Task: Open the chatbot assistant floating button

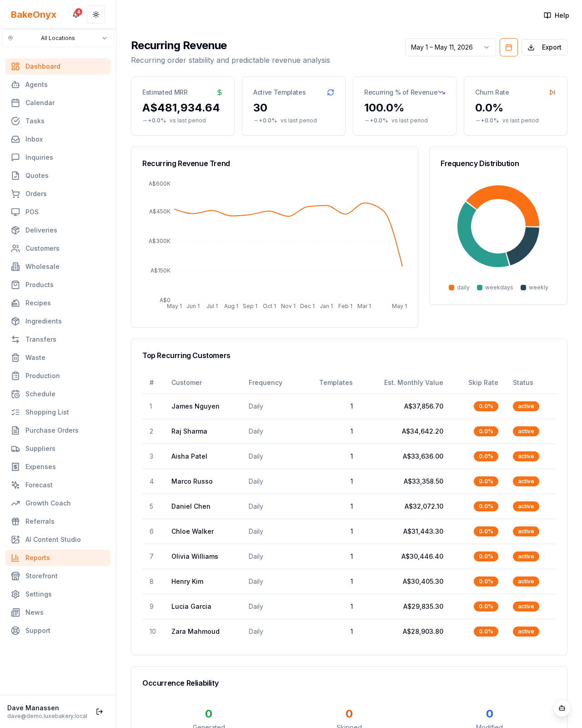Action: (x=562, y=708)
